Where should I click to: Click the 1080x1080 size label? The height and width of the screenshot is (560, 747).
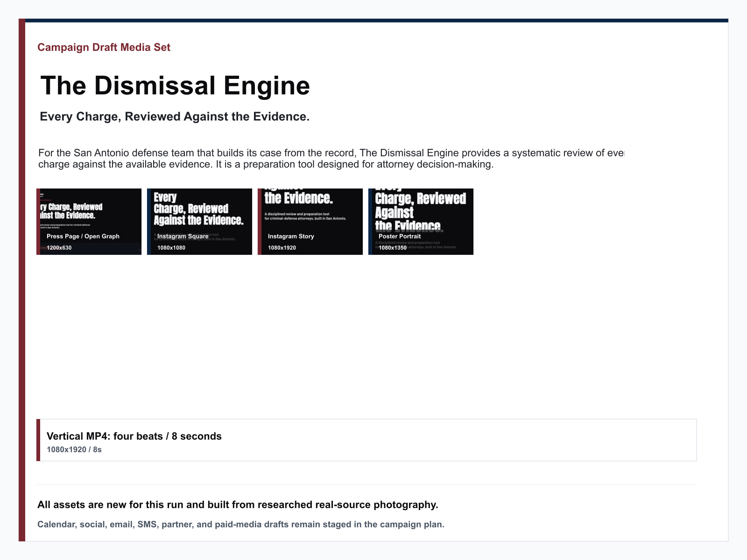click(x=171, y=248)
